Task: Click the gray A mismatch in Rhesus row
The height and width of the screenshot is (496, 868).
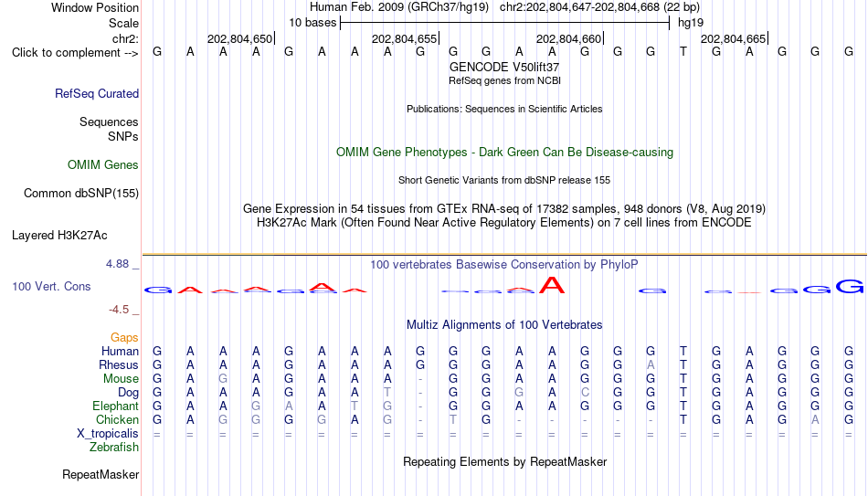Action: tap(651, 364)
